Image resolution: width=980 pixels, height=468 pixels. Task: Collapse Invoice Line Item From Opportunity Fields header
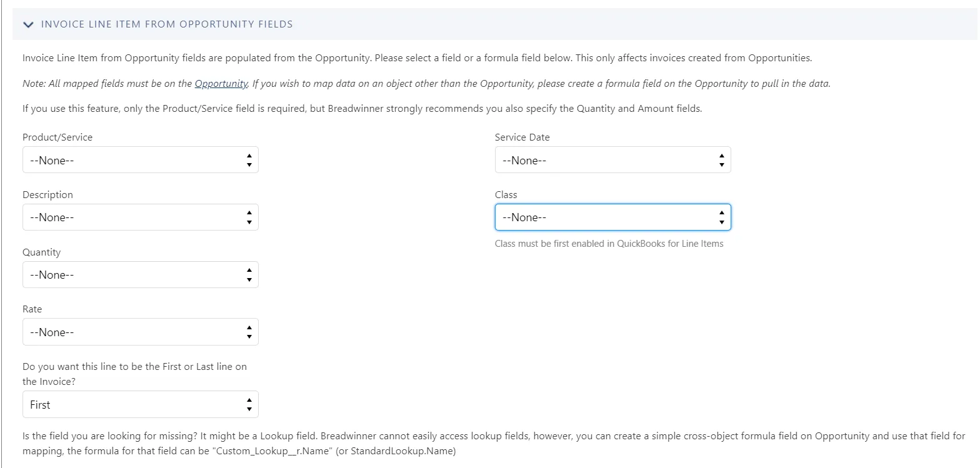167,24
